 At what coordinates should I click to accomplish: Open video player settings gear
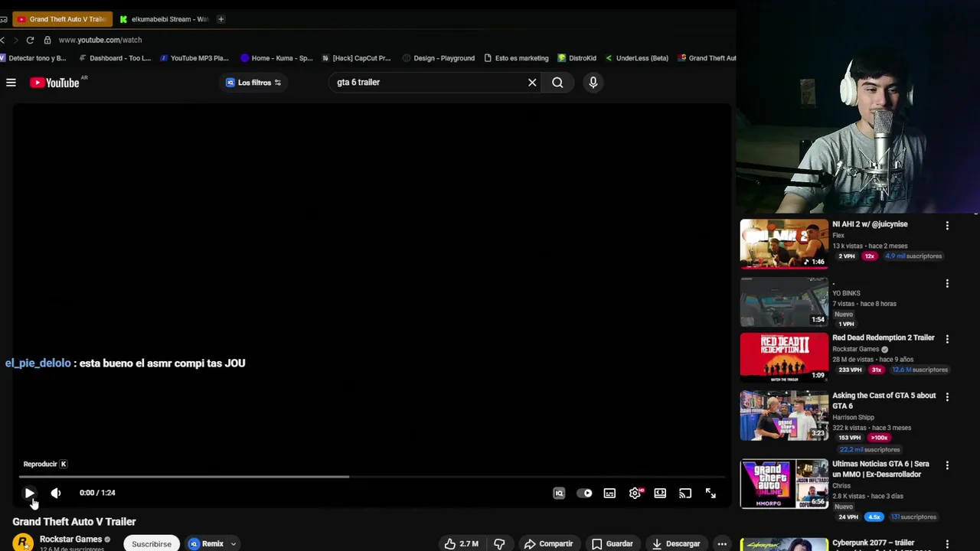coord(635,494)
